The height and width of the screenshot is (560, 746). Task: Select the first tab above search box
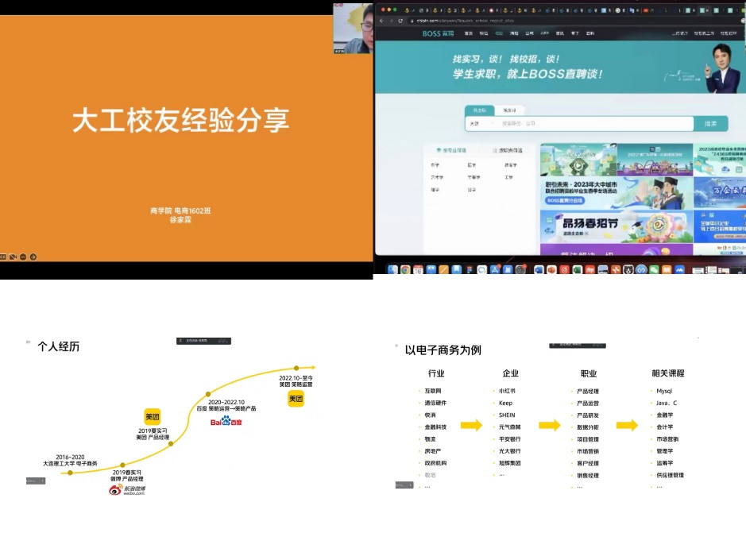pyautogui.click(x=479, y=110)
